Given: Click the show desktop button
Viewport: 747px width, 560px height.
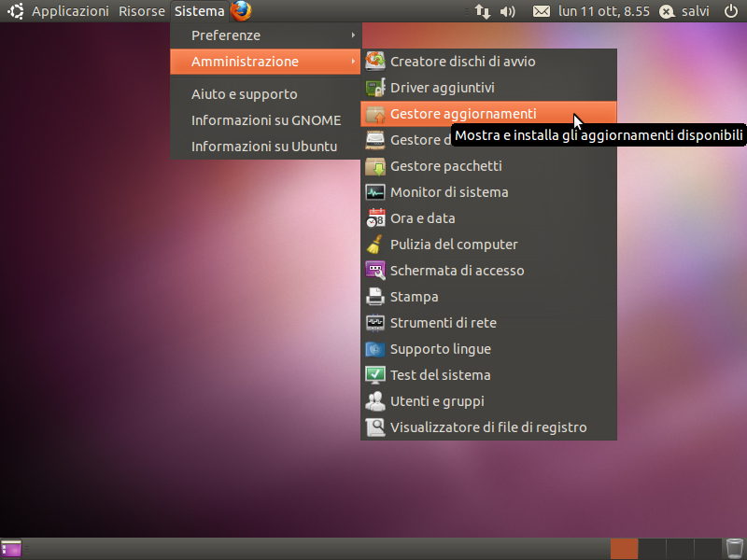Looking at the screenshot, I should [11, 549].
